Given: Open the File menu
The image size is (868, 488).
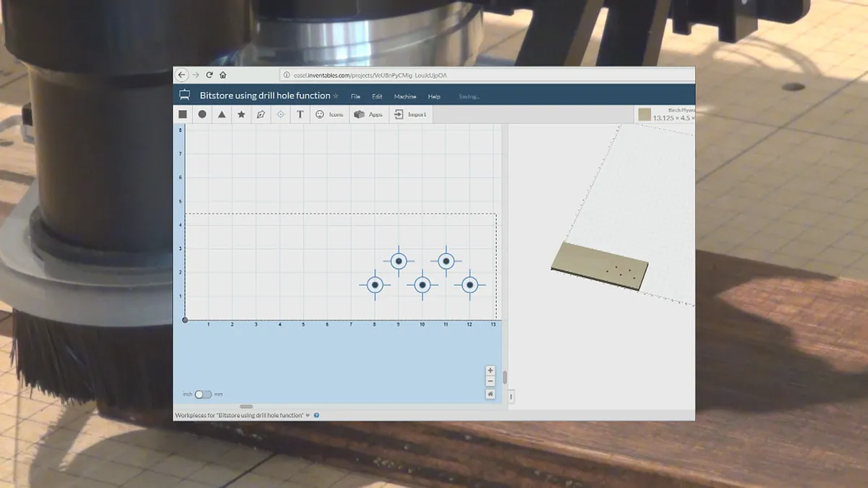Looking at the screenshot, I should pos(355,97).
